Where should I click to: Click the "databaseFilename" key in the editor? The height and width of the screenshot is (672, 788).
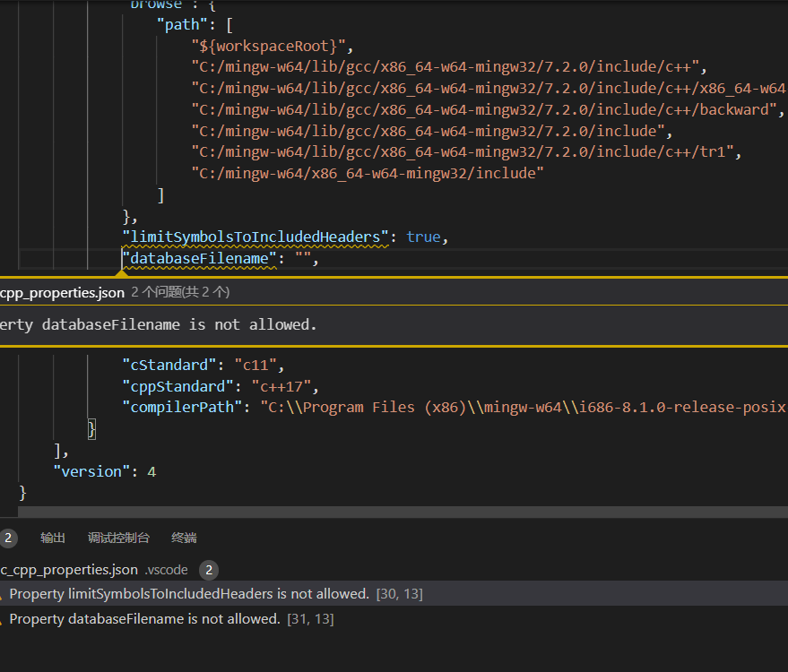200,259
